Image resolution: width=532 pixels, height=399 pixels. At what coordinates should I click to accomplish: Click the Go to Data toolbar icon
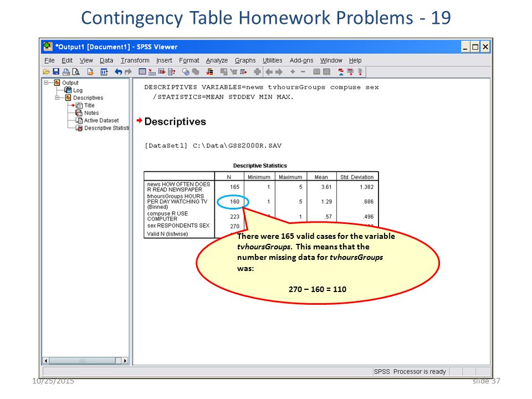[x=142, y=71]
